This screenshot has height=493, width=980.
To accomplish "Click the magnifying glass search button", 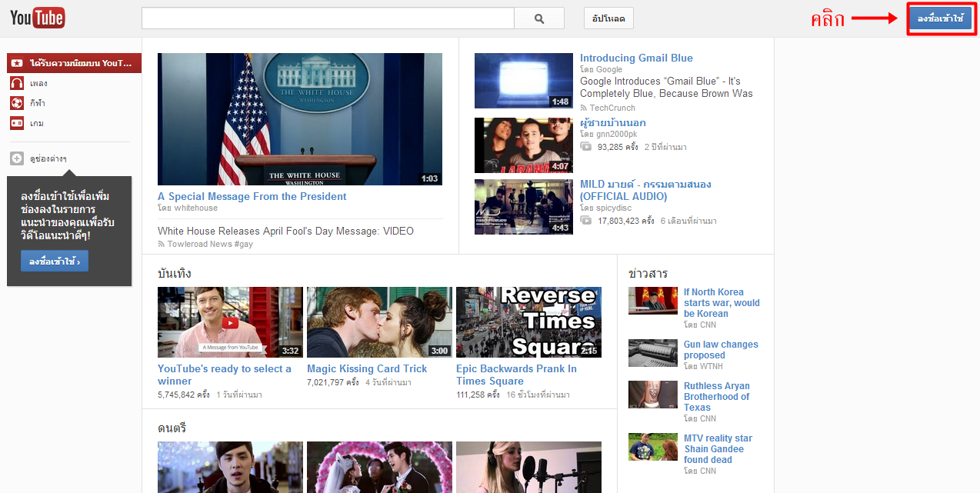I will click(538, 18).
